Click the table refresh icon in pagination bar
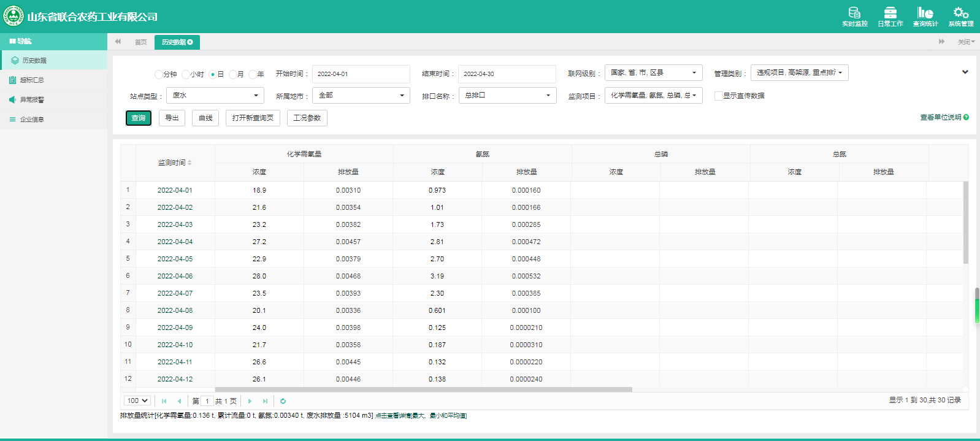Screen dimensions: 980x441 coord(283,401)
